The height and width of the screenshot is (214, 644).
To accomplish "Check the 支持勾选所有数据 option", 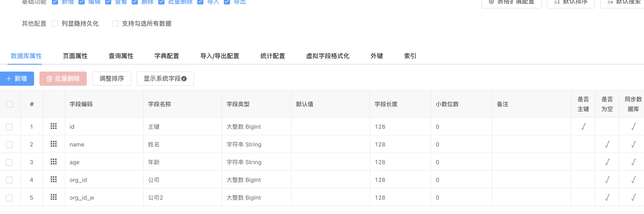I will (x=115, y=23).
